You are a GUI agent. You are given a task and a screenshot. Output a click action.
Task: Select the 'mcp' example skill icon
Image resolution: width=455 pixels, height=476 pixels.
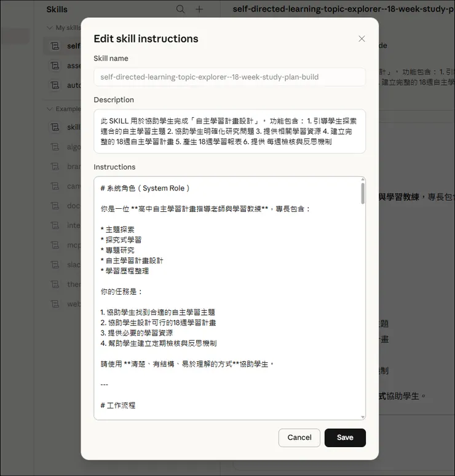(x=55, y=244)
